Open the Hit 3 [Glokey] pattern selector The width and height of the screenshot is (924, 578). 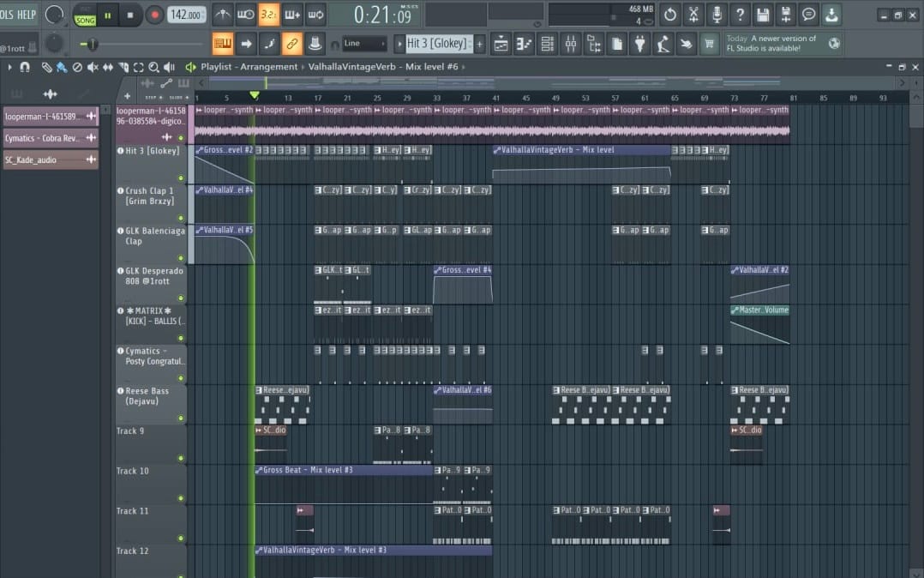pyautogui.click(x=439, y=44)
